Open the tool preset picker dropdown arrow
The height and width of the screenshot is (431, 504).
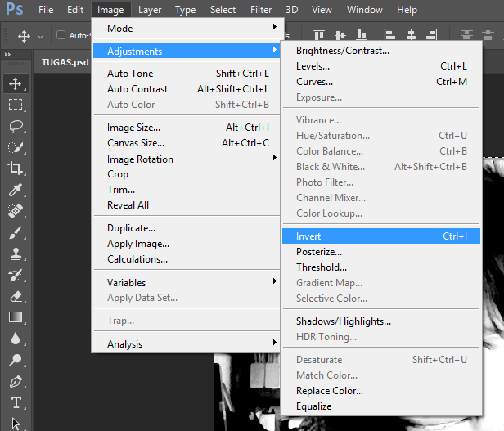[41, 37]
